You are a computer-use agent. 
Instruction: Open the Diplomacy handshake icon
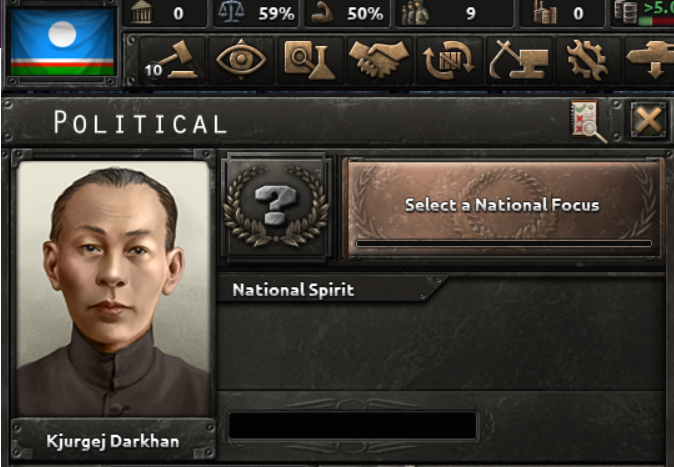tap(379, 60)
